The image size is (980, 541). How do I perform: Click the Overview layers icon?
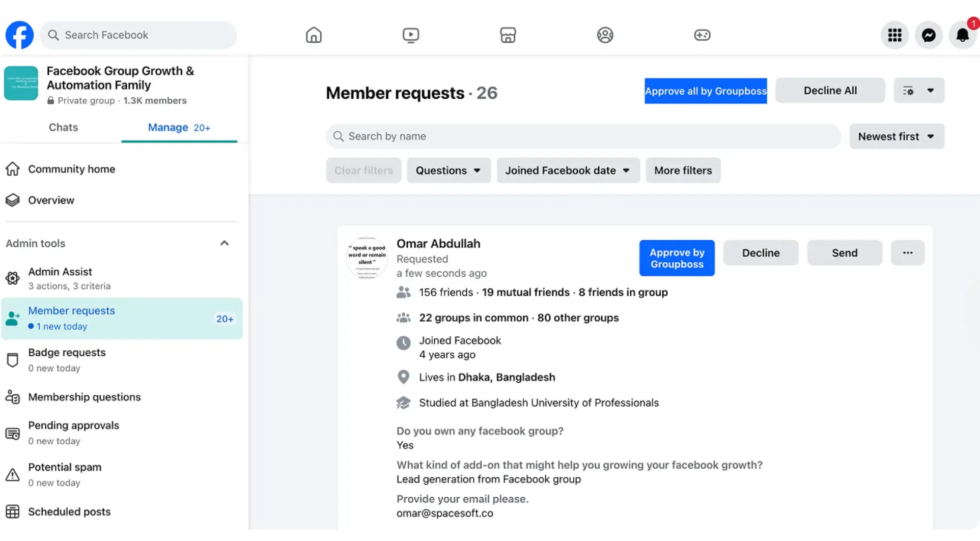[x=13, y=200]
